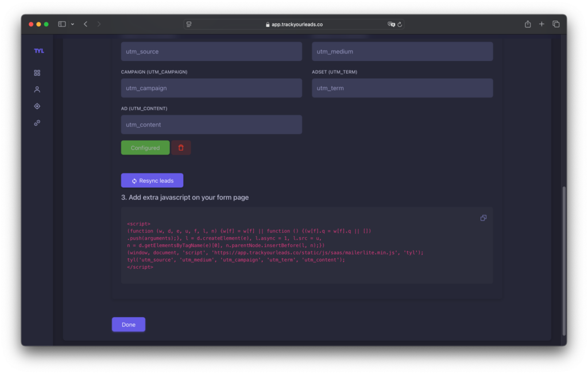Click the ADSET (UTM_TERM) label
Viewport: 588px width, 374px height.
335,72
